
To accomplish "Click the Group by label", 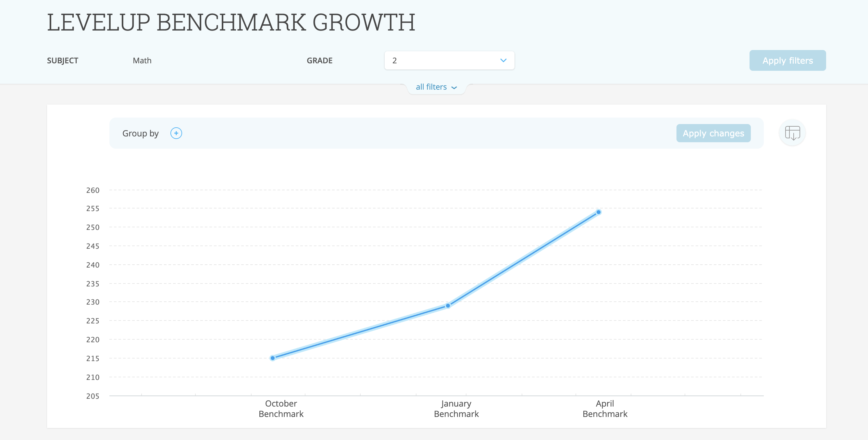I will click(140, 133).
